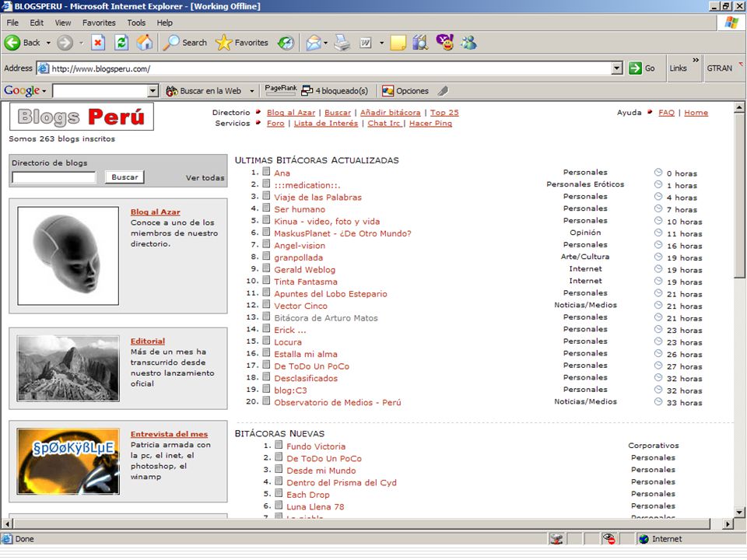Open the File menu
This screenshot has height=560, width=747.
12,23
